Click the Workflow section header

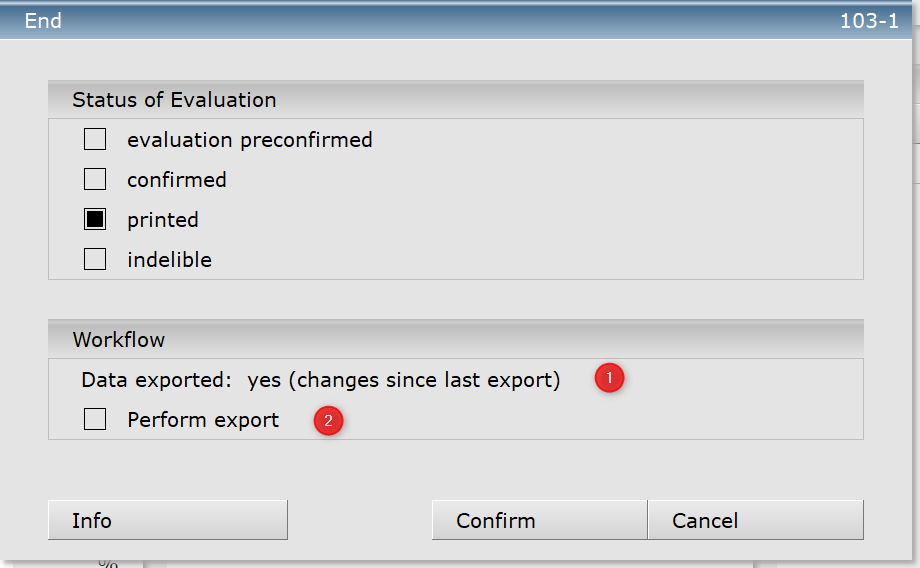pos(118,340)
